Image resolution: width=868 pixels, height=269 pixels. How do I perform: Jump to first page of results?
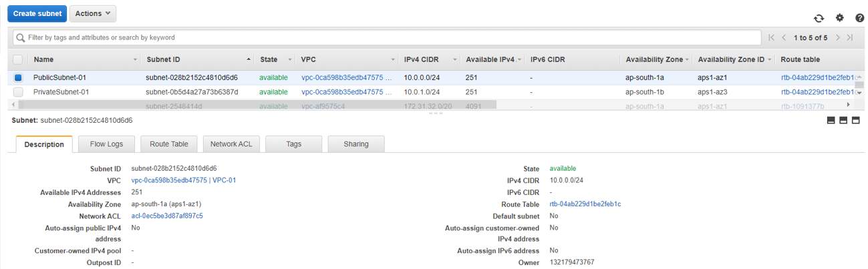[772, 38]
